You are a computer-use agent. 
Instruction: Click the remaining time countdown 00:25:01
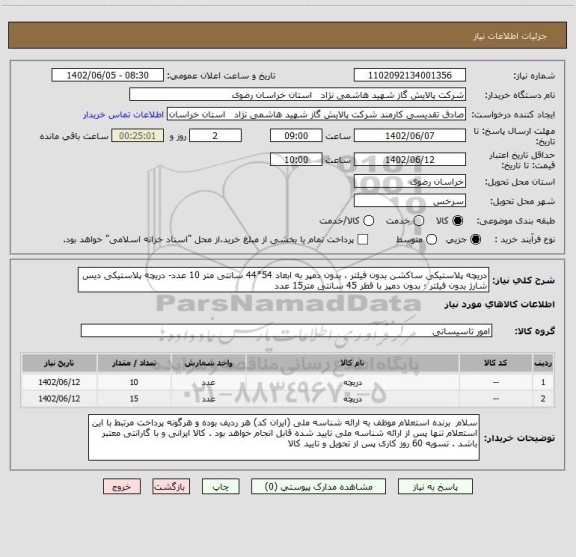click(138, 136)
